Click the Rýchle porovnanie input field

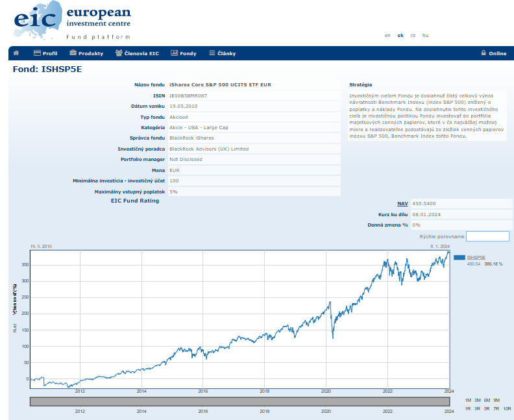487,236
